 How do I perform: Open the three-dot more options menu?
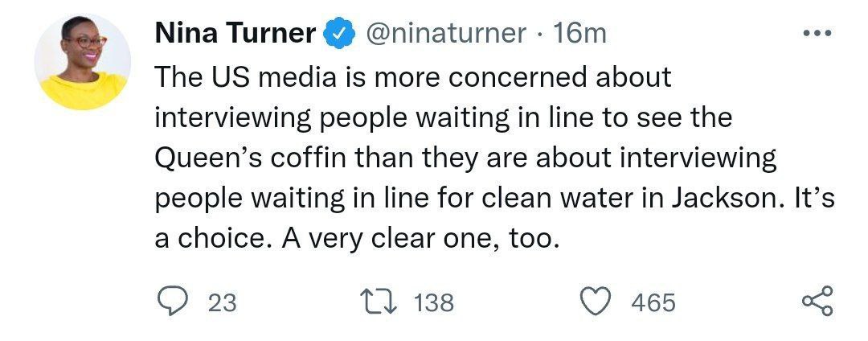coord(817,33)
